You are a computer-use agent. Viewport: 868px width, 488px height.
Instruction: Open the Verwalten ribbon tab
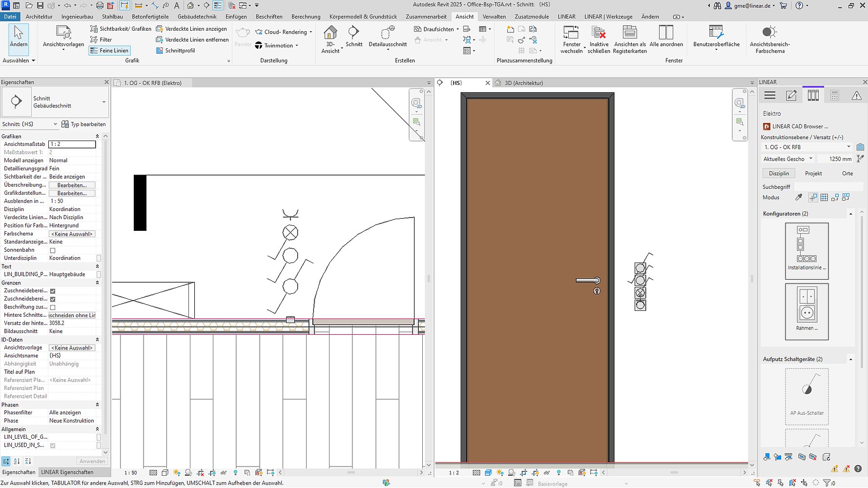[494, 17]
